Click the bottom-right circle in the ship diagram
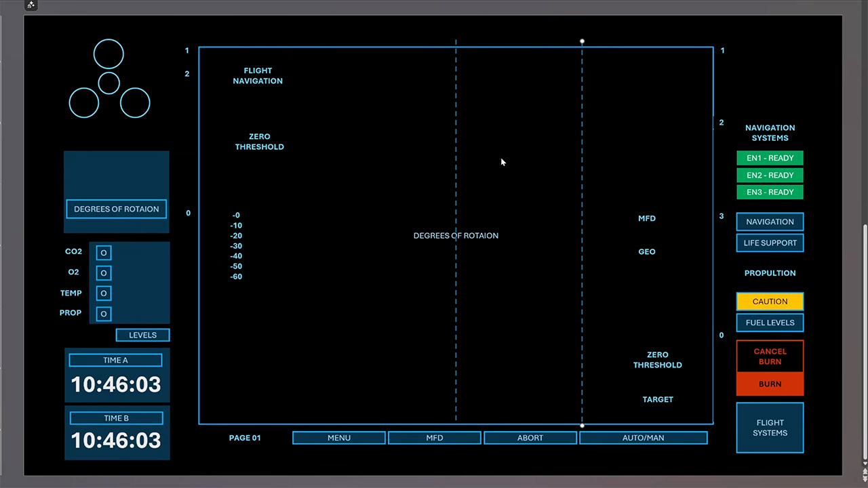868x488 pixels. [x=134, y=102]
